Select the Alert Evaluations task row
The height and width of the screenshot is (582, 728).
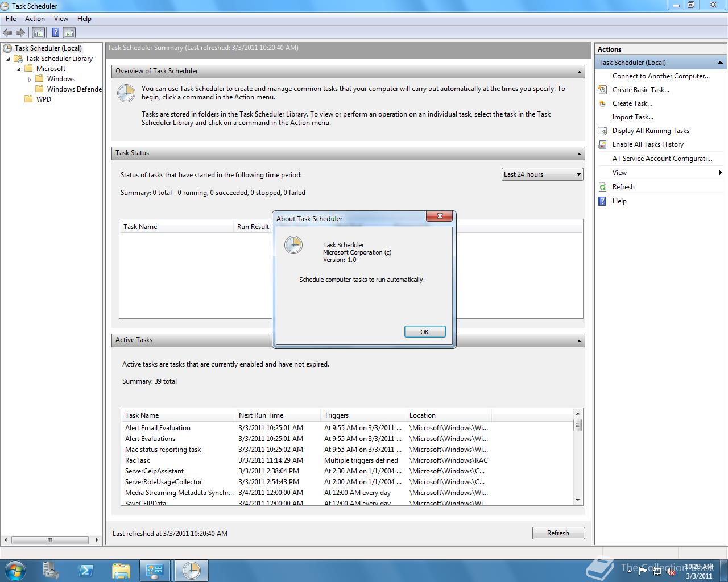[x=347, y=439]
